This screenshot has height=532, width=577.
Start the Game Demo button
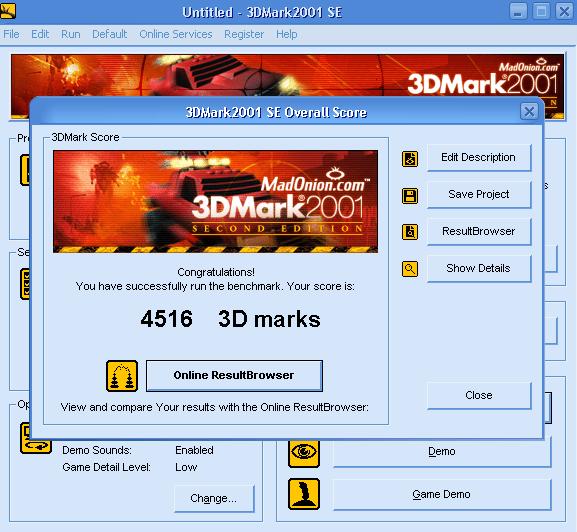[442, 494]
